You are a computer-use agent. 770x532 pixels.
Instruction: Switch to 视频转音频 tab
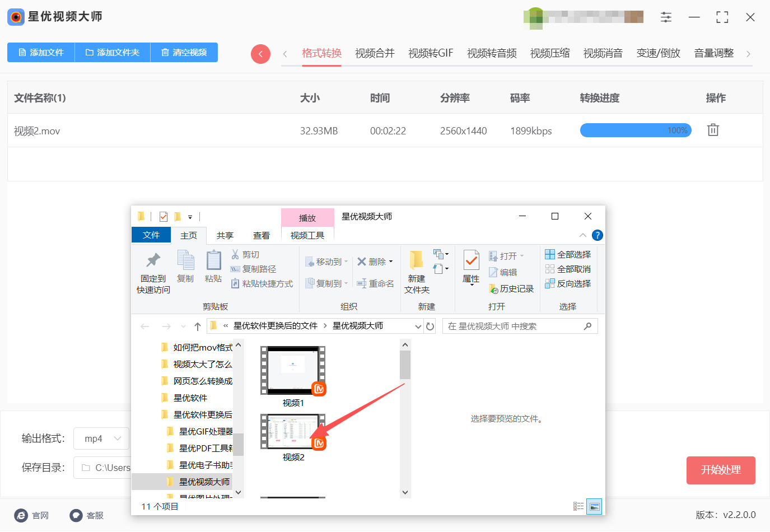[x=492, y=53]
